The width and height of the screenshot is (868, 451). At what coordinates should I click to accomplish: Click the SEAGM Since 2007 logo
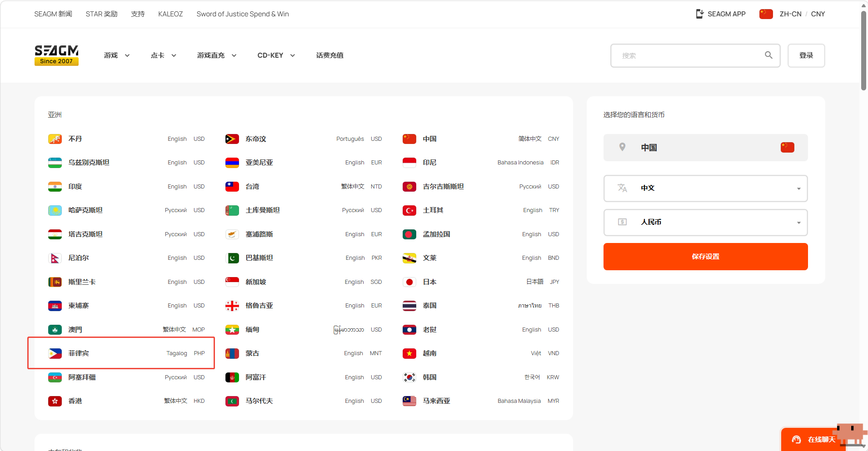click(x=56, y=55)
